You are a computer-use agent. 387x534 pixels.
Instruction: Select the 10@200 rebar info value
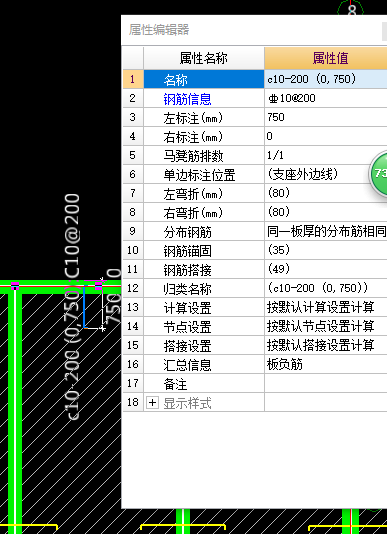(x=292, y=98)
